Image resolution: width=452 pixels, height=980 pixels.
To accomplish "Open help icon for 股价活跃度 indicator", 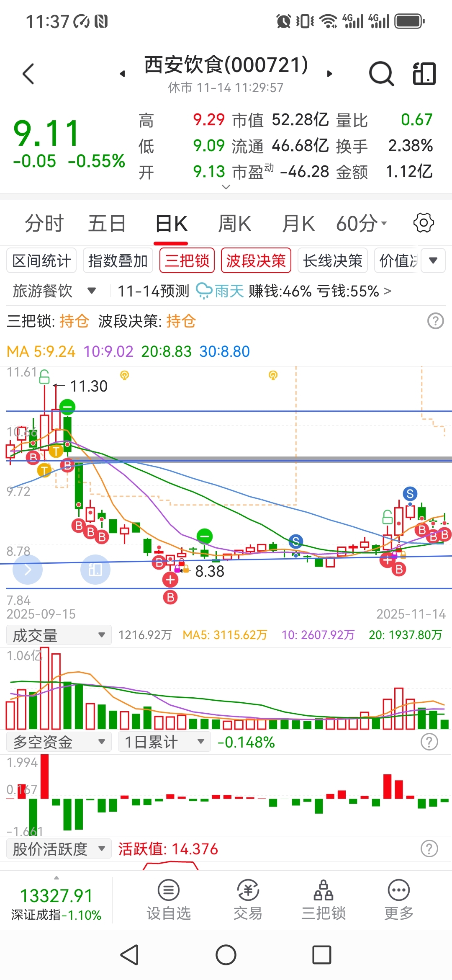I will pos(429,849).
